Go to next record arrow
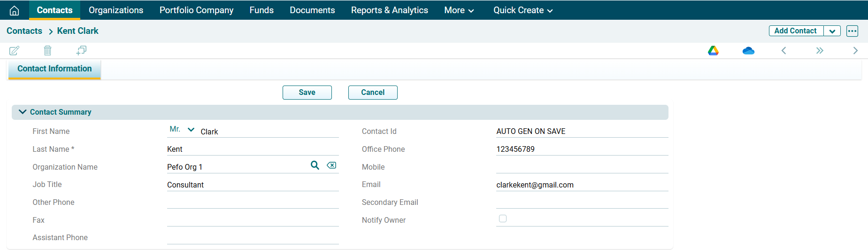Viewport: 868px width, 250px height. coord(855,50)
